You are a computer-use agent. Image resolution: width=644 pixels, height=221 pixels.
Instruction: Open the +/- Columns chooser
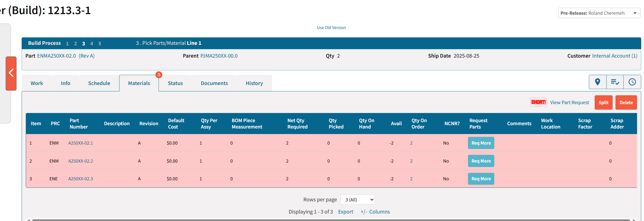click(x=375, y=212)
